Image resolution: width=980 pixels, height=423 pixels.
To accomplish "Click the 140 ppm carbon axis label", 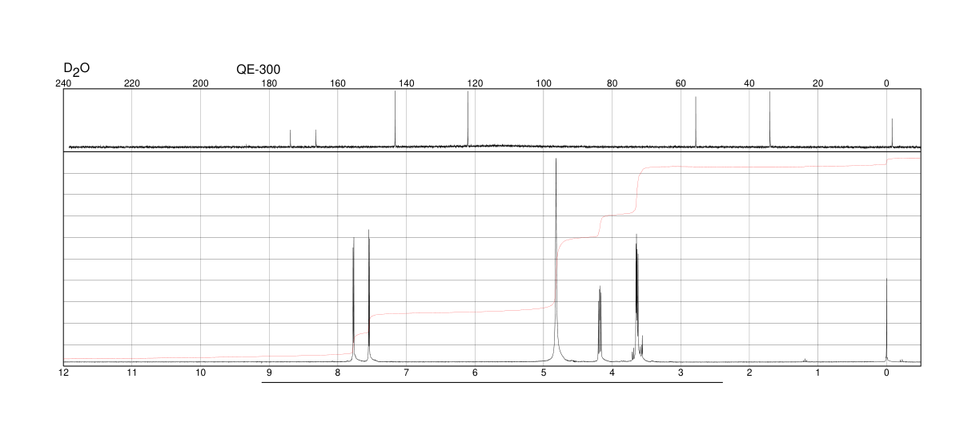I will click(406, 83).
